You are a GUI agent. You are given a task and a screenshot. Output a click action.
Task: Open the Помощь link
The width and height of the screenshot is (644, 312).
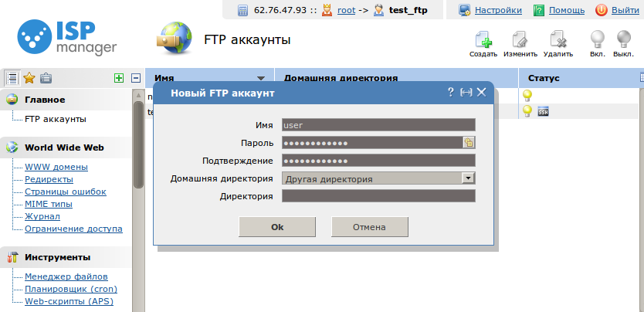567,10
